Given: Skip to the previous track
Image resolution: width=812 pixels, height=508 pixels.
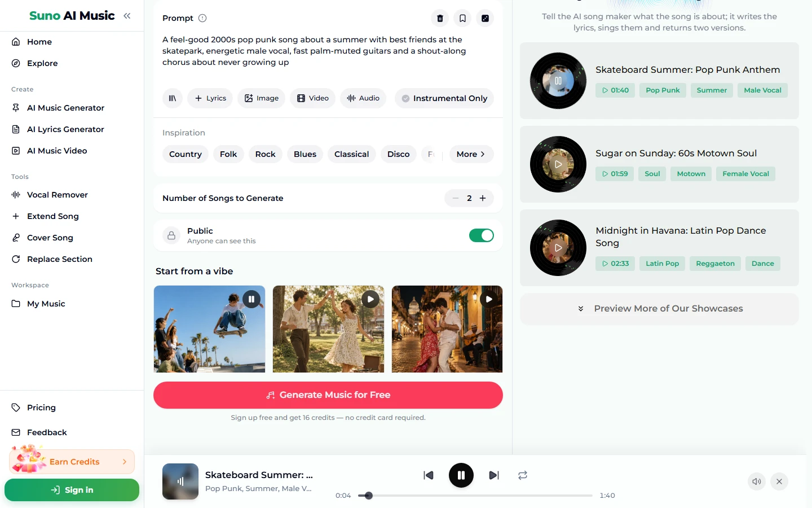Looking at the screenshot, I should click(x=429, y=475).
